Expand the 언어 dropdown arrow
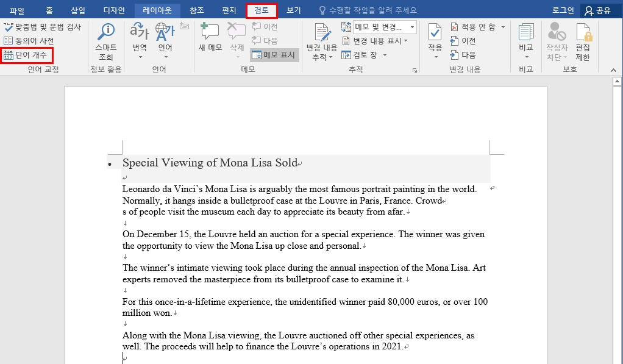Viewport: 623px width, 364px height. click(165, 57)
